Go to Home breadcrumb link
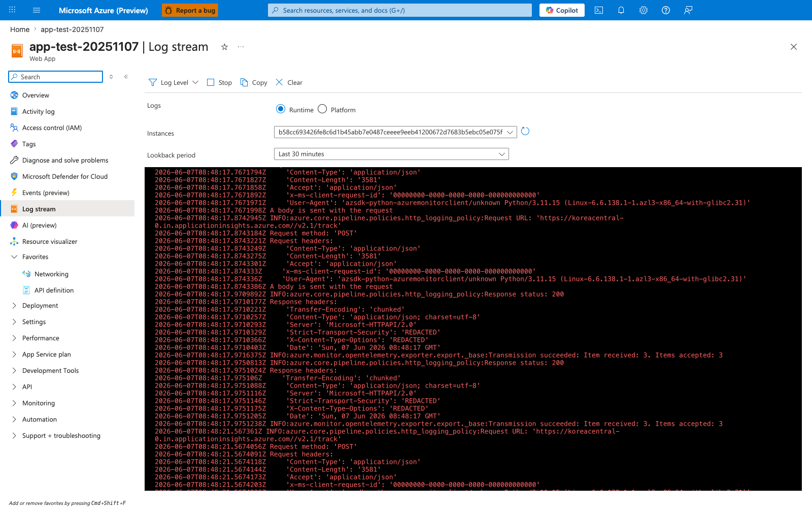 coord(20,29)
